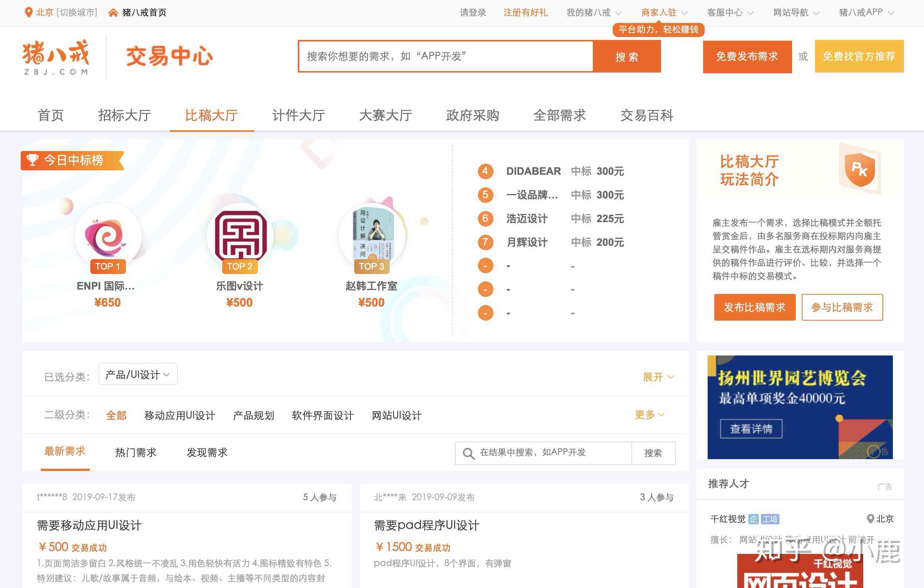Click 参与比稿需求 button

click(x=842, y=307)
